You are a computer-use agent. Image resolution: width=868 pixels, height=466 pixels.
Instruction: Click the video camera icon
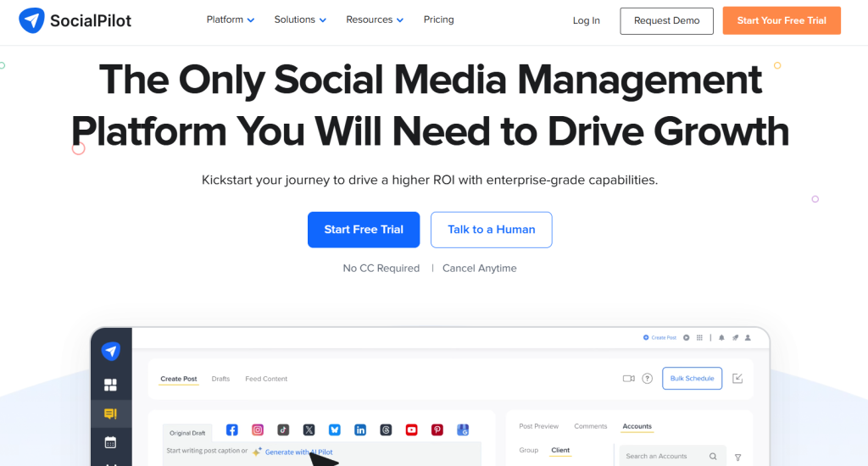(629, 379)
